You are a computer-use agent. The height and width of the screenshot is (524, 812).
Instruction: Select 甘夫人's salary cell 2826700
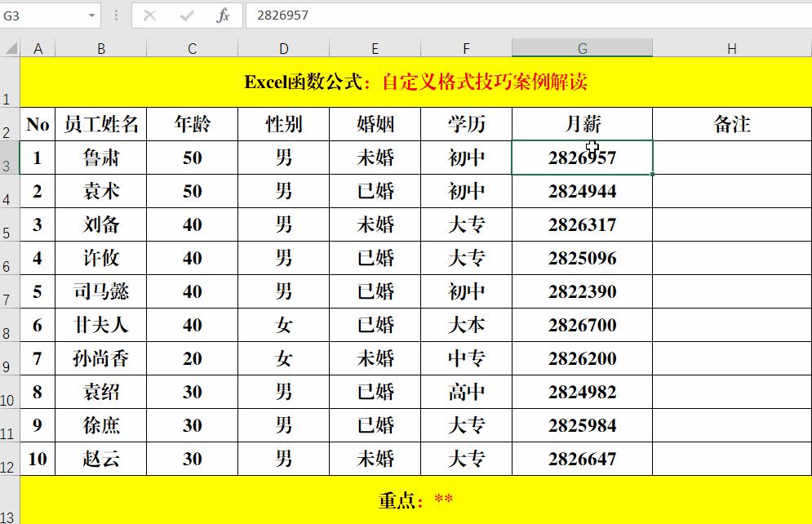pyautogui.click(x=582, y=325)
